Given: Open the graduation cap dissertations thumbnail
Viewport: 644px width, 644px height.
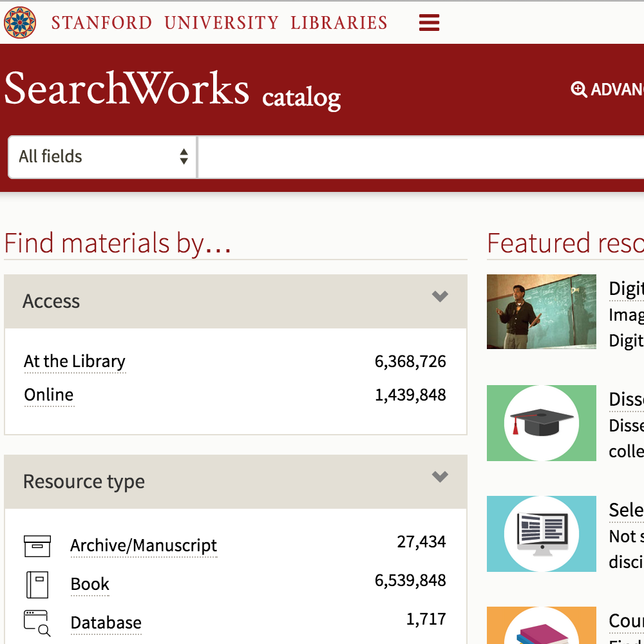Looking at the screenshot, I should (542, 423).
